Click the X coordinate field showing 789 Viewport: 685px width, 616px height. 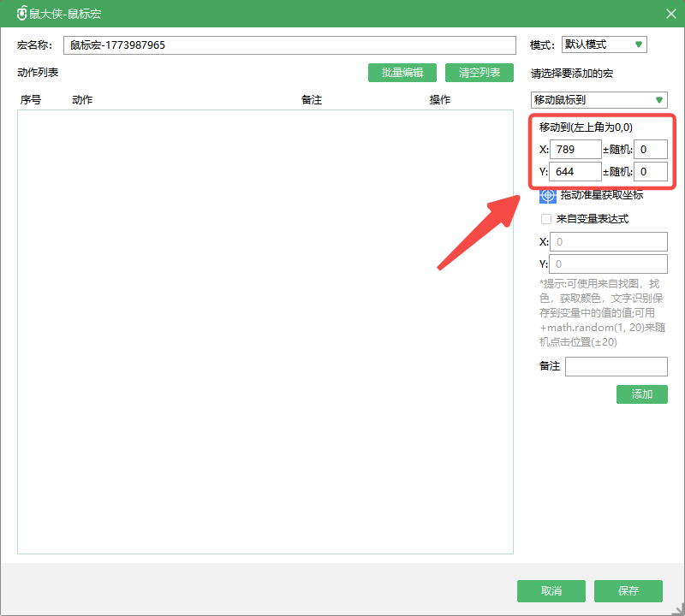[x=575, y=150]
